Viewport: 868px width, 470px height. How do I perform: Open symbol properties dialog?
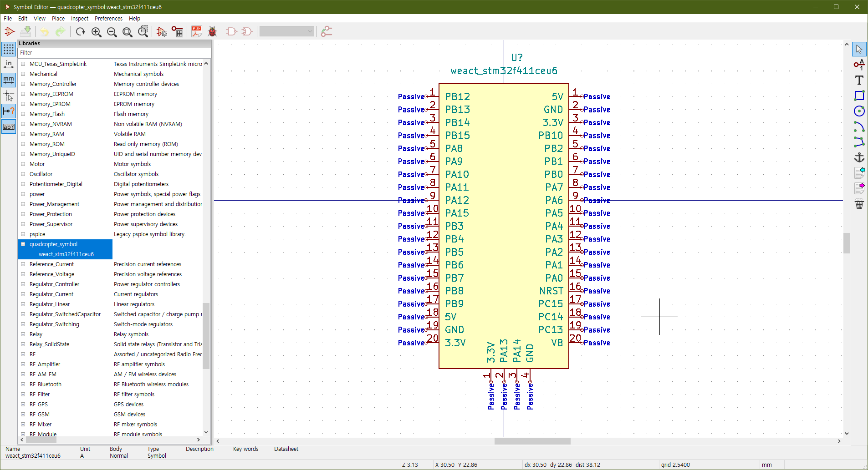162,31
